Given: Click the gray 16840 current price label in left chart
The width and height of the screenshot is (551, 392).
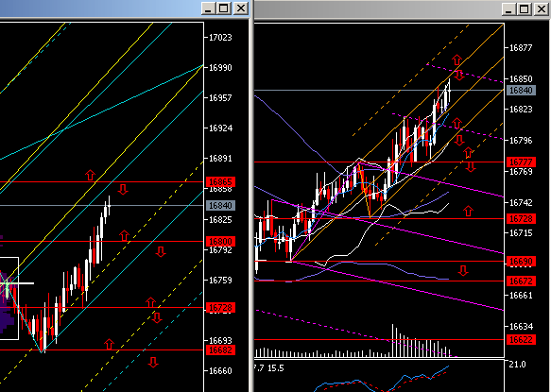Looking at the screenshot, I should tap(220, 206).
